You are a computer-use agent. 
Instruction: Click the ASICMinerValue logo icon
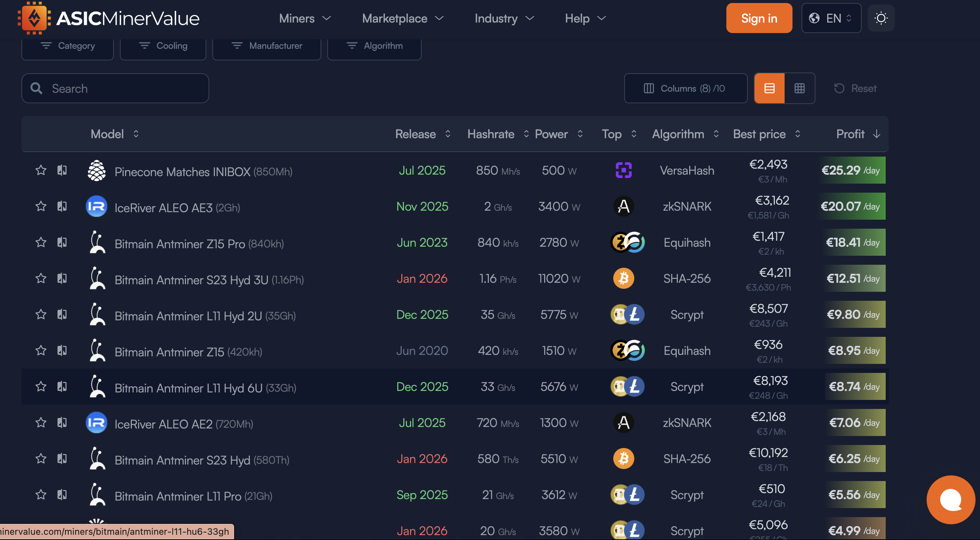(x=34, y=18)
